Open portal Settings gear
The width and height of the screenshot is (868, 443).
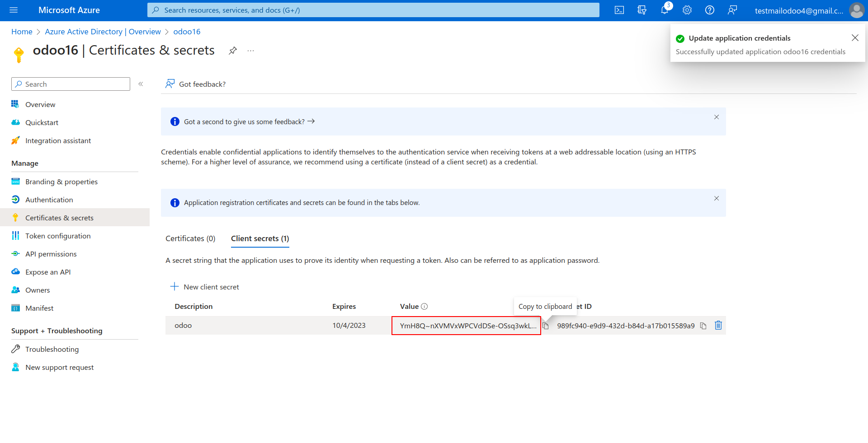[687, 10]
